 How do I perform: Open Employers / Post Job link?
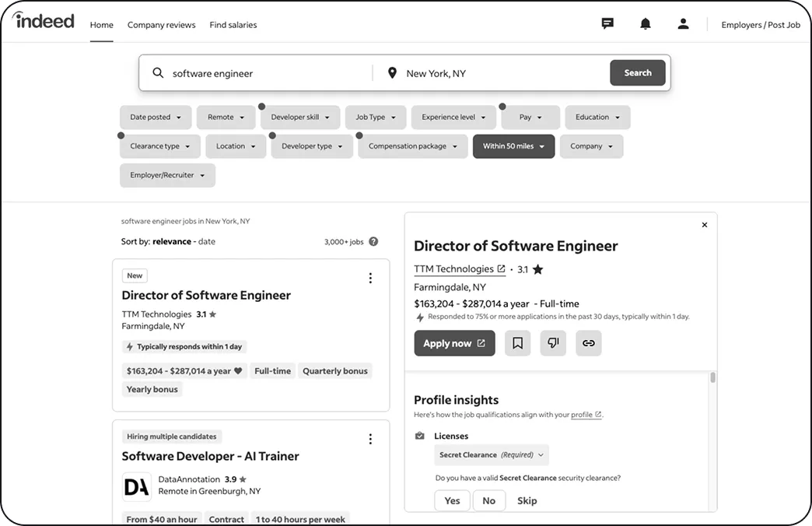coord(761,25)
